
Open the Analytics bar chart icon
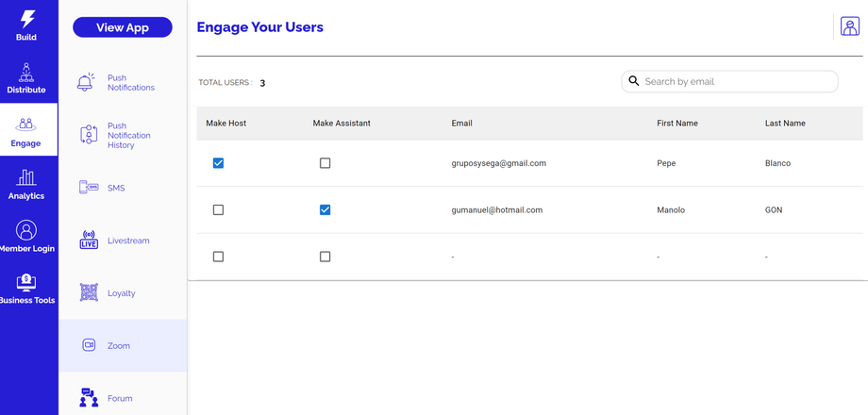[26, 177]
